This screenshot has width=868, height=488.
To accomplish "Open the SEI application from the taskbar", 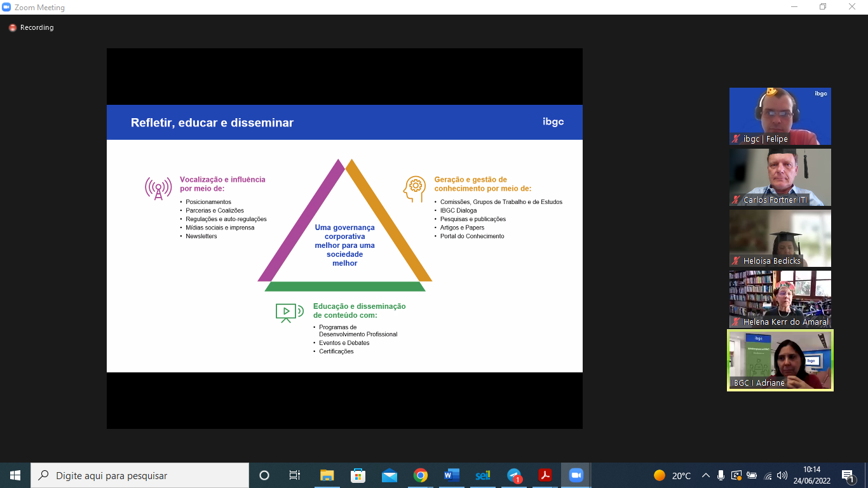I will (x=483, y=475).
